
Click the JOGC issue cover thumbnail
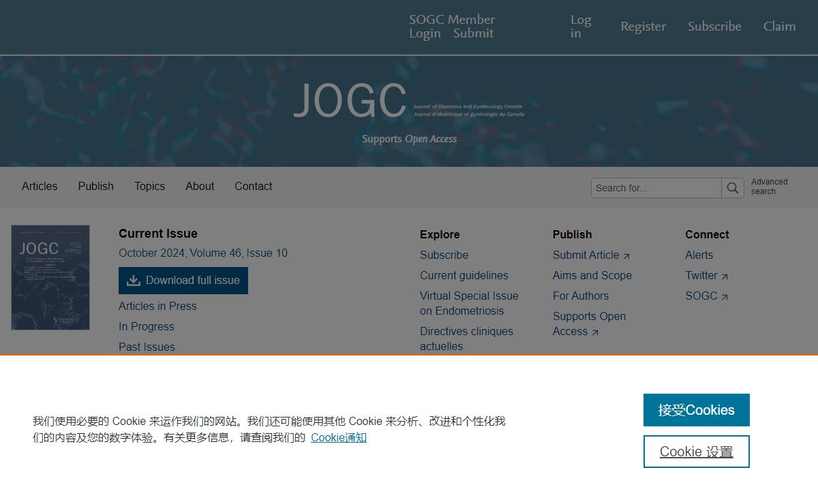pyautogui.click(x=50, y=278)
